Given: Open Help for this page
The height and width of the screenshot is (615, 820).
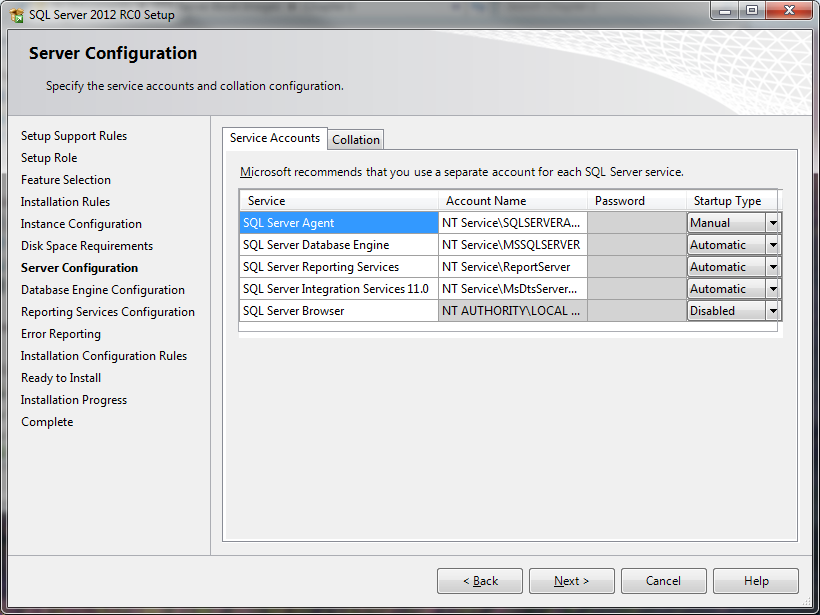Looking at the screenshot, I should tap(756, 581).
